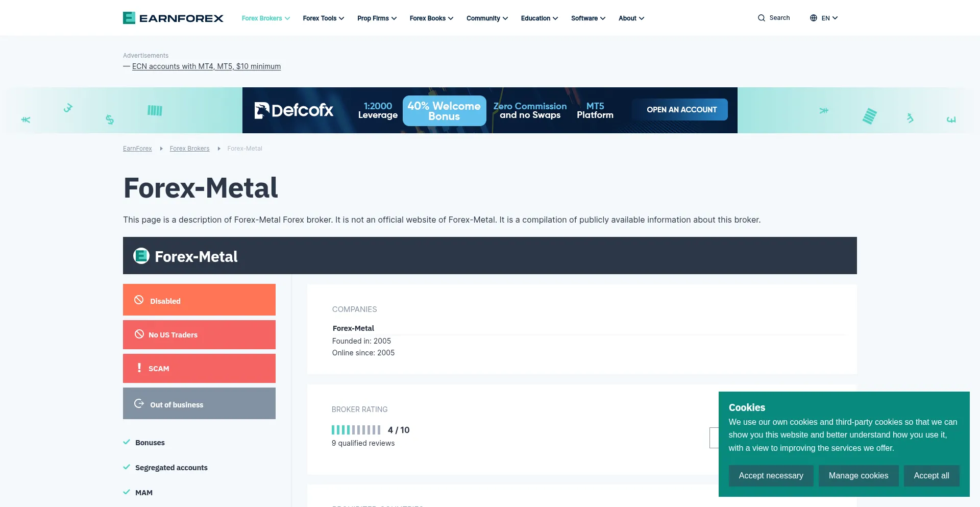Click the EarnForex logo icon
Image resolution: width=980 pixels, height=507 pixels.
tap(129, 18)
